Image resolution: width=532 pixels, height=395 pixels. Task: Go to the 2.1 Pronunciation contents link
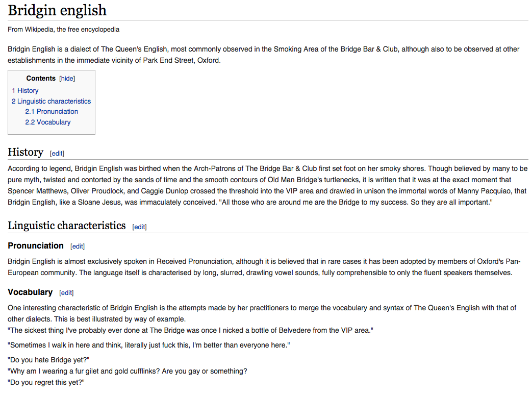pos(52,111)
